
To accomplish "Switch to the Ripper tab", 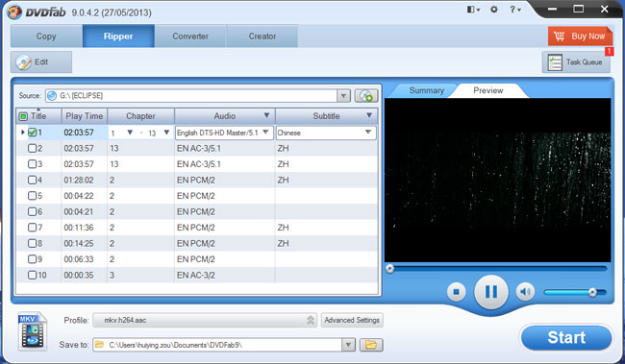I will coord(118,36).
